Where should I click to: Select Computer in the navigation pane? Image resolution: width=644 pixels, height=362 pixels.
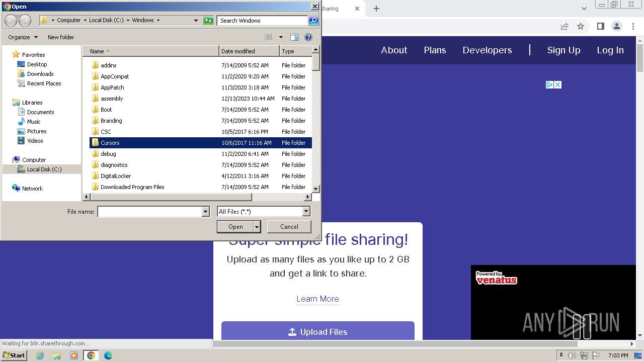point(34,160)
